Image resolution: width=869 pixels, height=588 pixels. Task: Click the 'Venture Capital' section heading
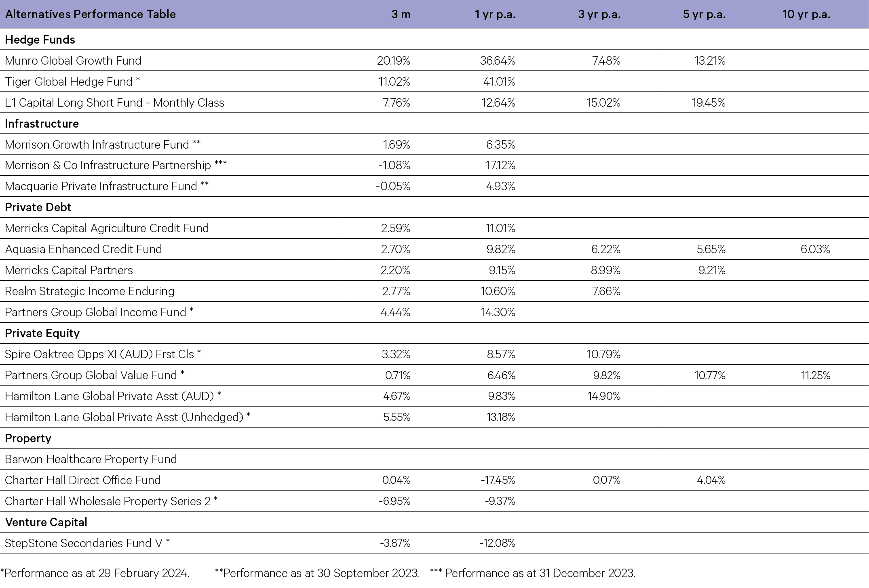tap(46, 522)
